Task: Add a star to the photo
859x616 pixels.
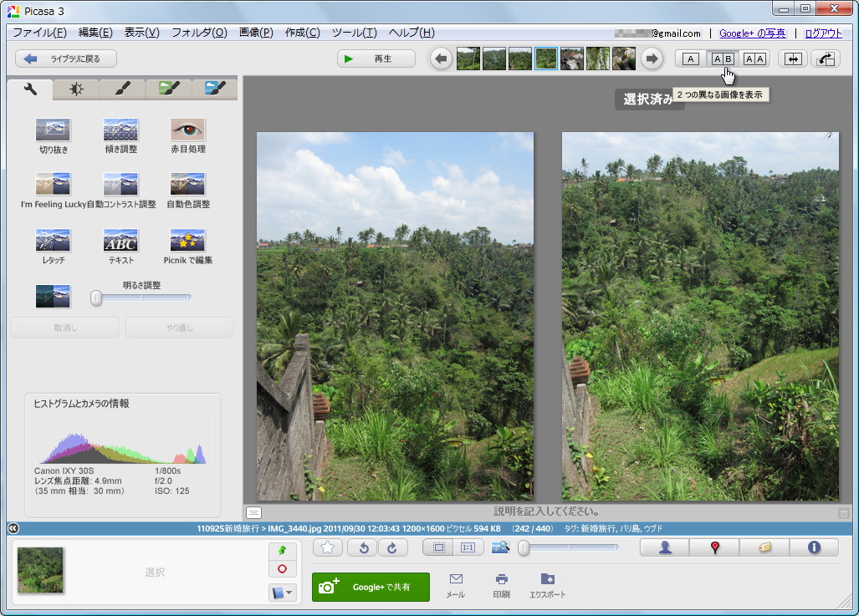Action: pos(328,547)
